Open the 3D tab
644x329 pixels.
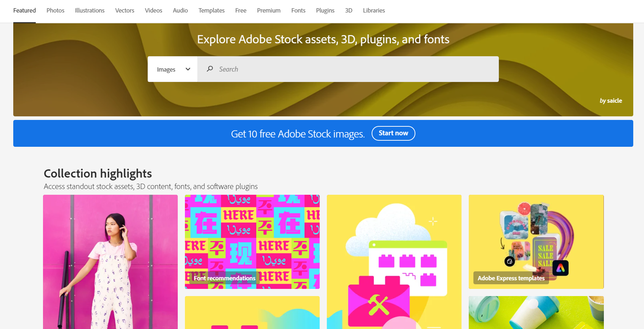point(349,11)
